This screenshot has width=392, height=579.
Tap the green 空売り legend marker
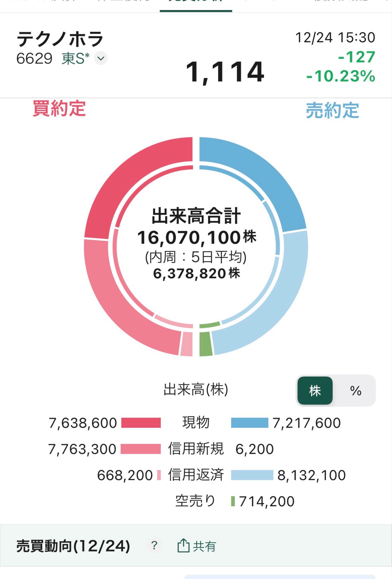[233, 501]
